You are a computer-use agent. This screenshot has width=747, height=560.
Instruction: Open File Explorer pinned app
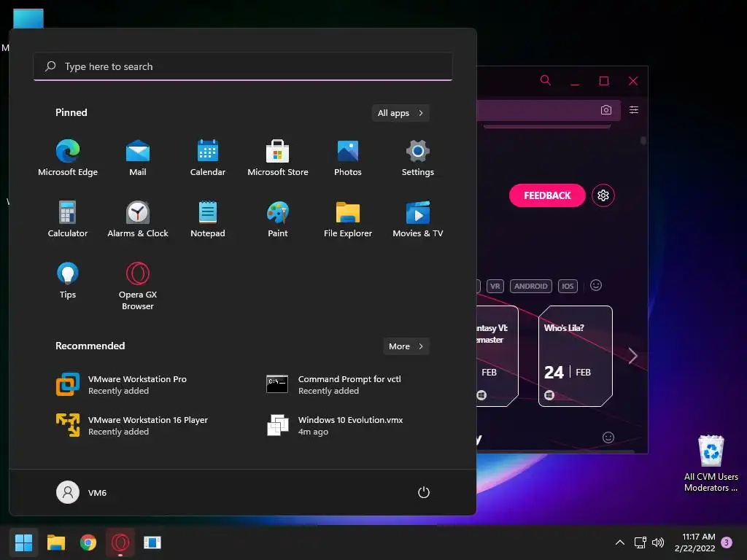point(348,219)
